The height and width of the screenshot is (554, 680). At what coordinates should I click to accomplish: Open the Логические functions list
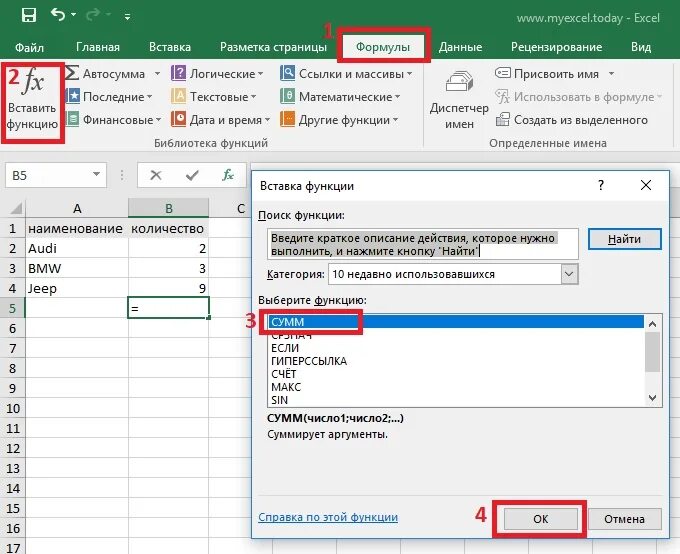(x=217, y=73)
